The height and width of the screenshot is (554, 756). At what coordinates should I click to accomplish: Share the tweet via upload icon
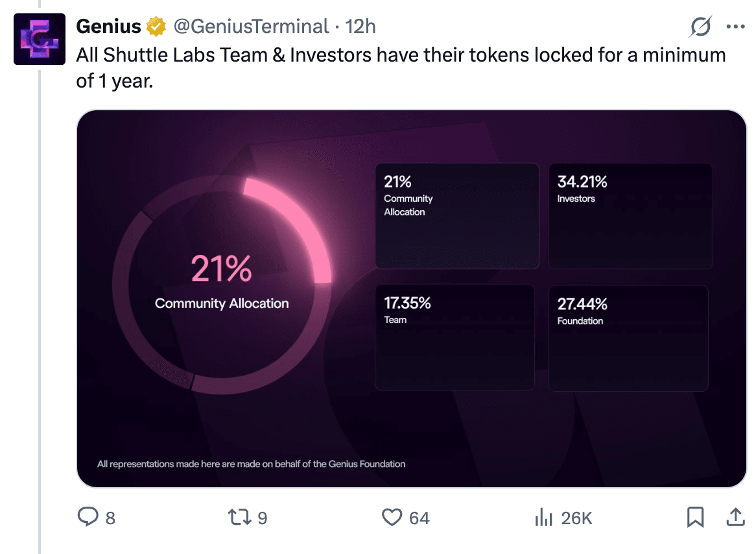pos(735,517)
